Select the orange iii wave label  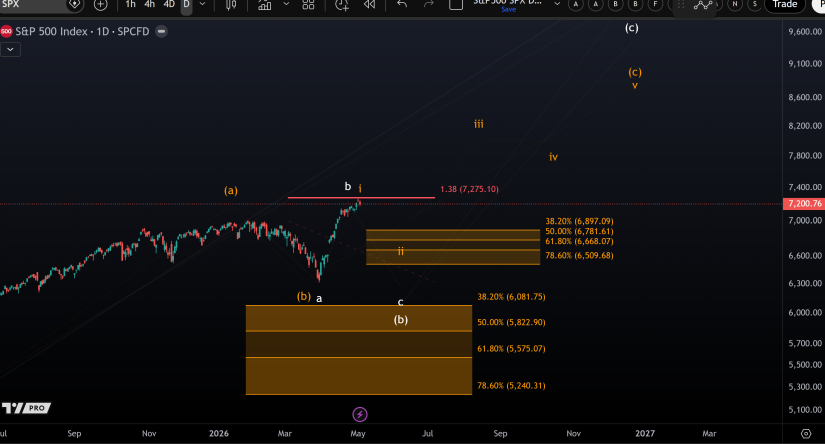pyautogui.click(x=478, y=124)
